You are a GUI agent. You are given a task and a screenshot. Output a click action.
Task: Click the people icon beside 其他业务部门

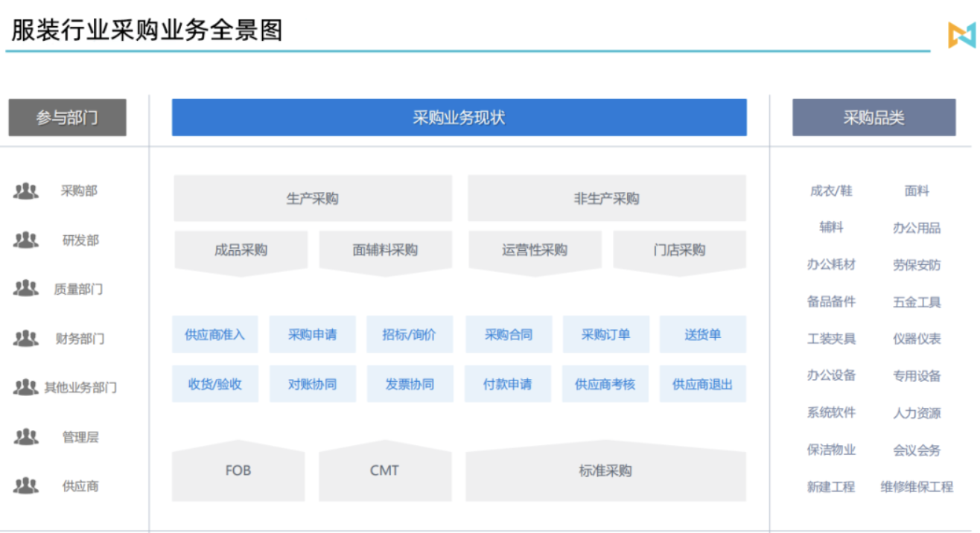[25, 387]
